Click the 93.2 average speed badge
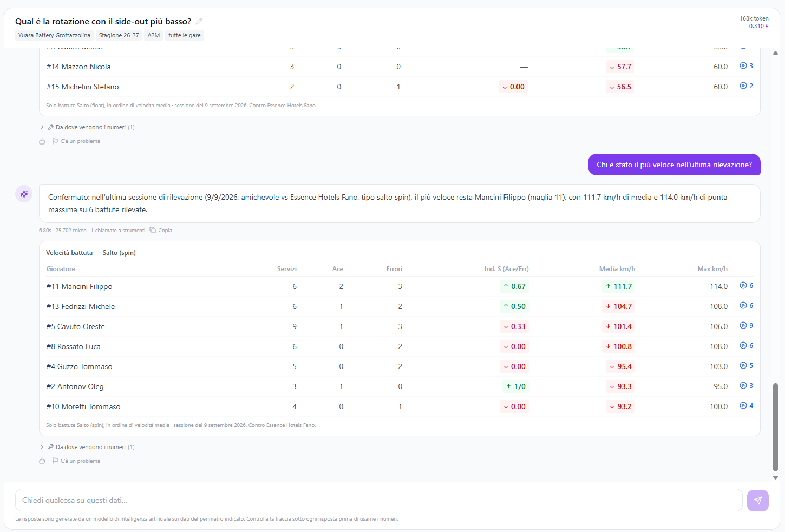The image size is (785, 532). coord(620,406)
